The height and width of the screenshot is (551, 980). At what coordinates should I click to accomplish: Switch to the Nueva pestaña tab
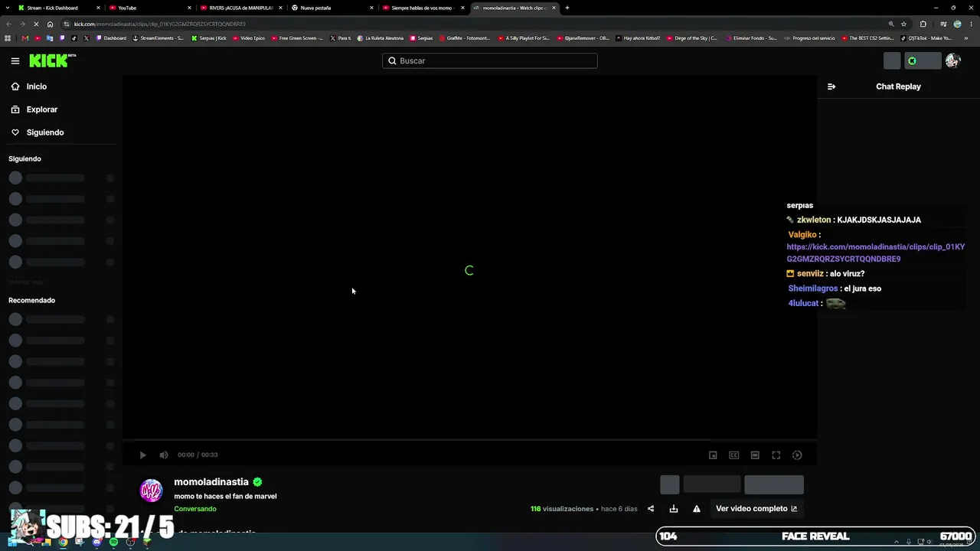click(x=331, y=8)
